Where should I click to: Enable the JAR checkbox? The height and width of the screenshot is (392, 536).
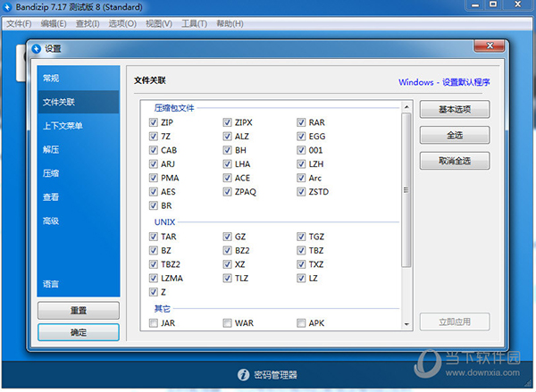pos(154,323)
